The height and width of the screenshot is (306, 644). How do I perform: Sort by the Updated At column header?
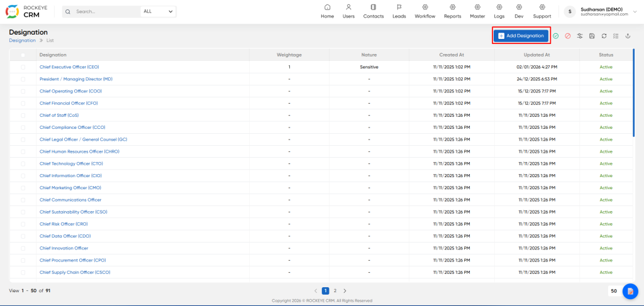(536, 55)
